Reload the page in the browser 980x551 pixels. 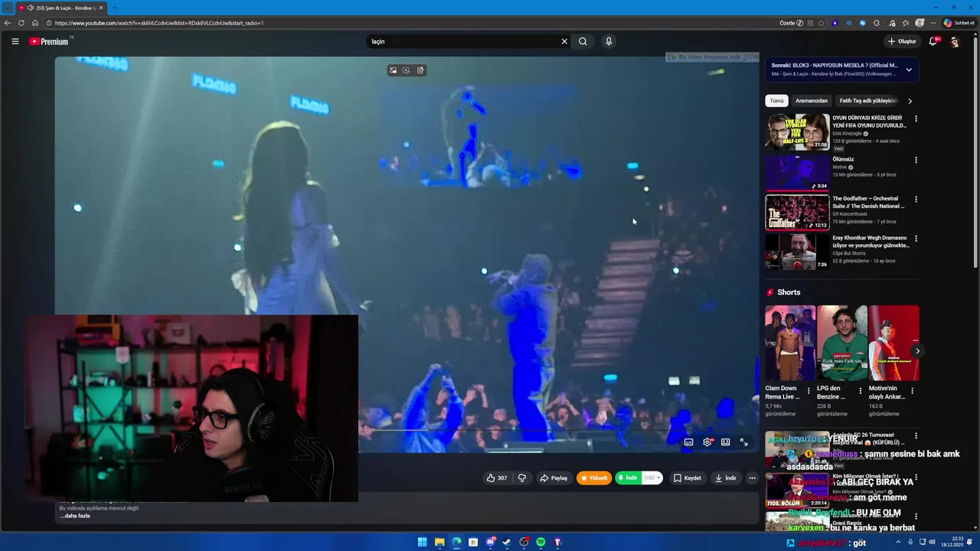pyautogui.click(x=21, y=23)
